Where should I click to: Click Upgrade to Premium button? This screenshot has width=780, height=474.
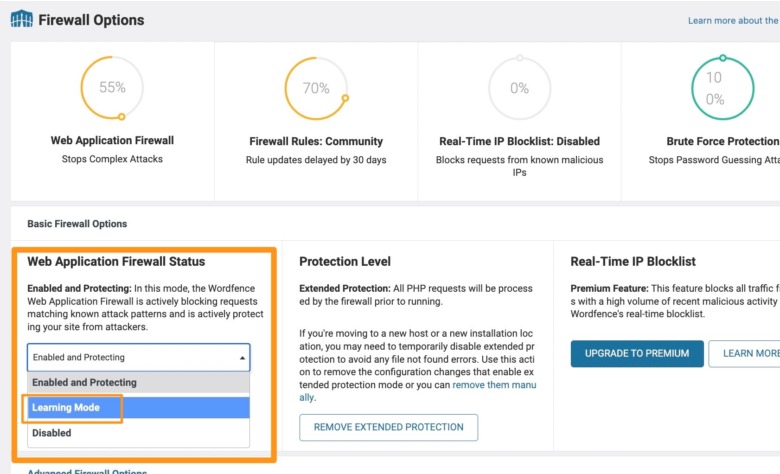637,354
